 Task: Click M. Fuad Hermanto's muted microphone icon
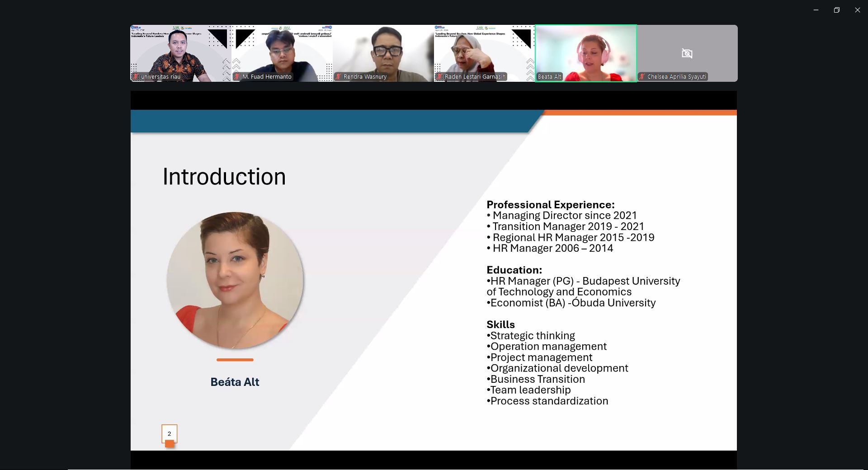(237, 77)
